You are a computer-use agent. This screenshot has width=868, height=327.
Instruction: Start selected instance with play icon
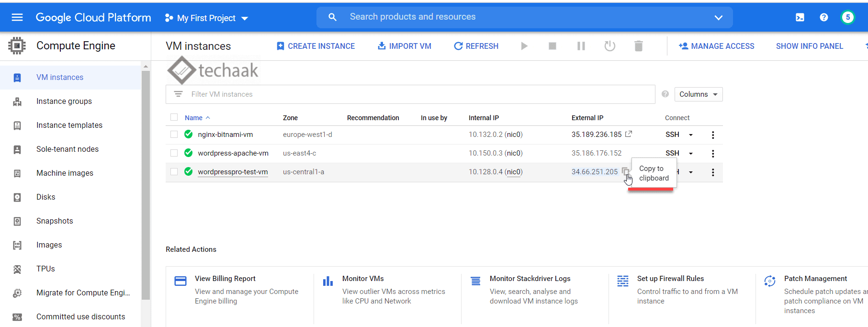[x=524, y=46]
